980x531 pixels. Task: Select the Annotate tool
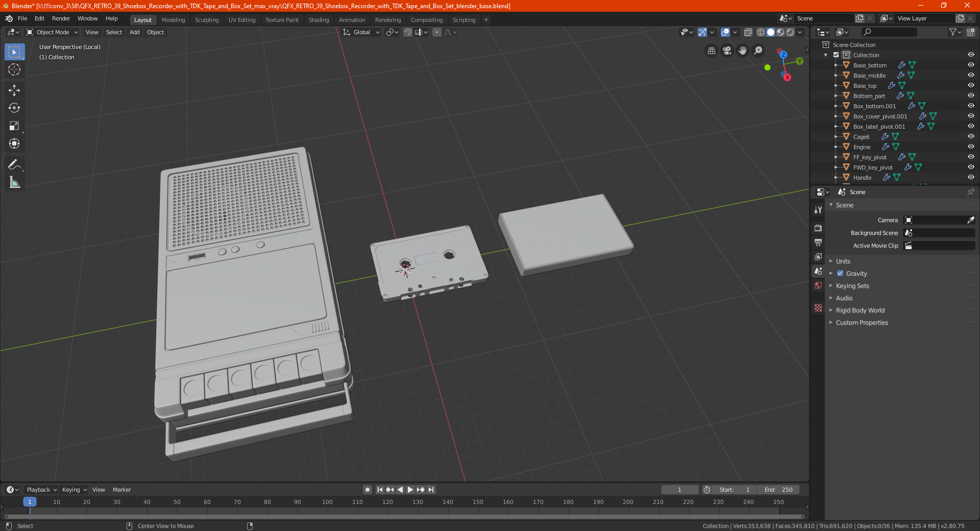coord(14,164)
